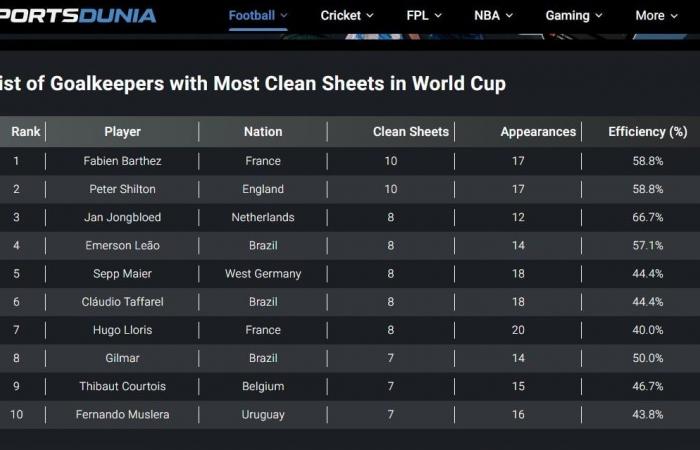This screenshot has width=700, height=450.
Task: Select the Peter Shilton player cell
Action: pos(123,189)
